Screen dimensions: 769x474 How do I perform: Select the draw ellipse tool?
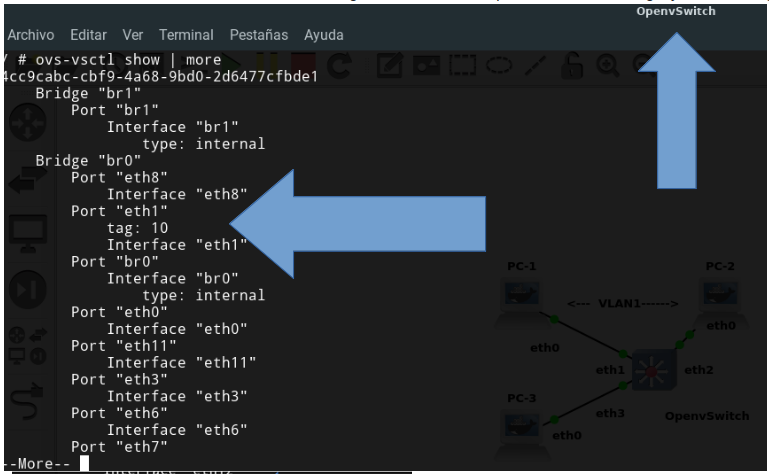pyautogui.click(x=498, y=66)
